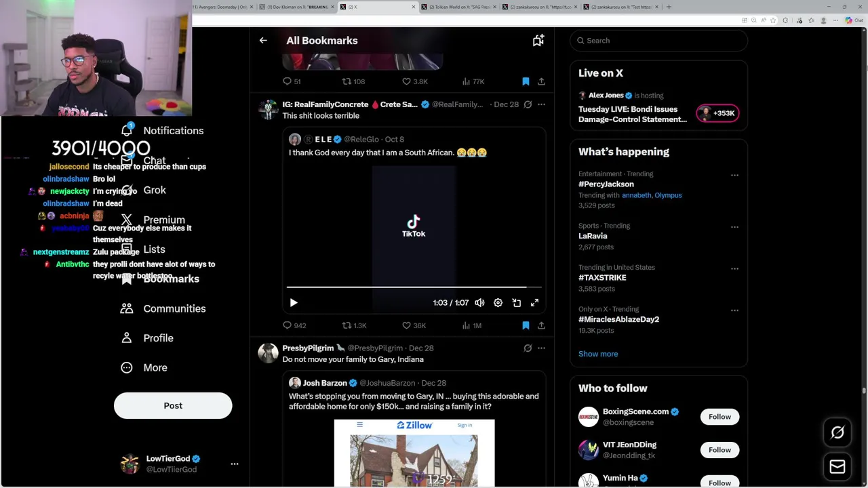868x488 pixels.
Task: Open the #TAXSTRIKE trend
Action: [x=602, y=278]
